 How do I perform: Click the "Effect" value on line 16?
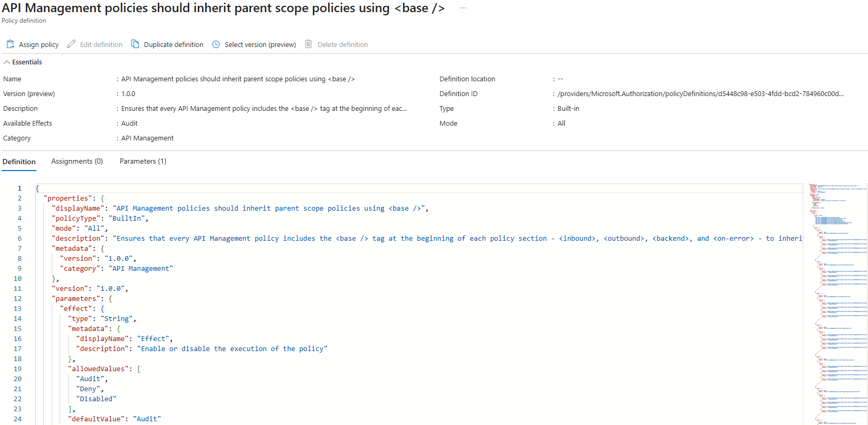[153, 339]
